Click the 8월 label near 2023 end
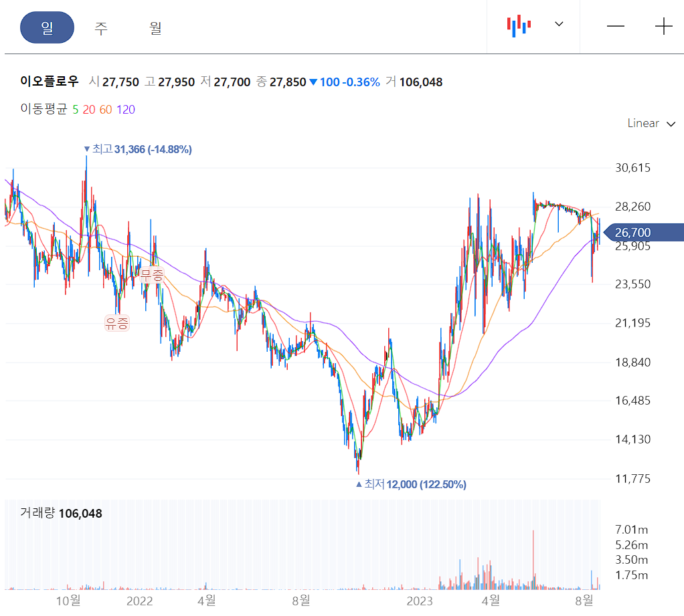The height and width of the screenshot is (616, 684). click(584, 601)
